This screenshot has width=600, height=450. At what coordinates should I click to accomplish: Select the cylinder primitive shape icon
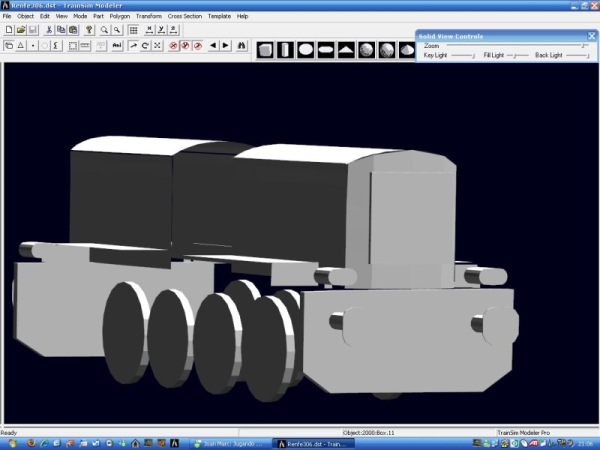285,49
